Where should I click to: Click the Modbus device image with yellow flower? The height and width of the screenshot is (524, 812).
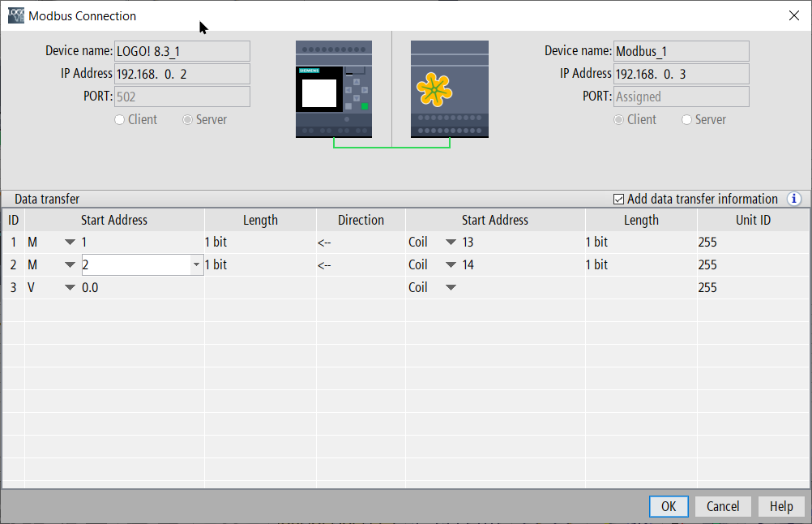coord(450,89)
